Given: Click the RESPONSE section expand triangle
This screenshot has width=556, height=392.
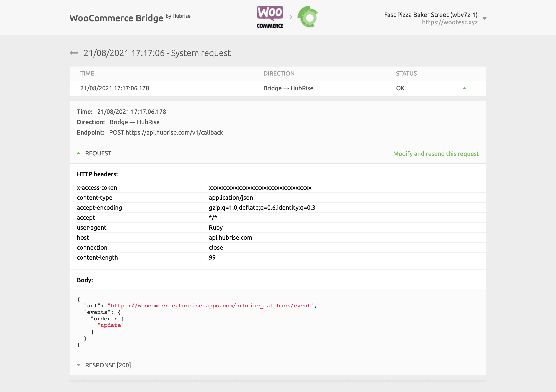Looking at the screenshot, I should click(x=78, y=365).
